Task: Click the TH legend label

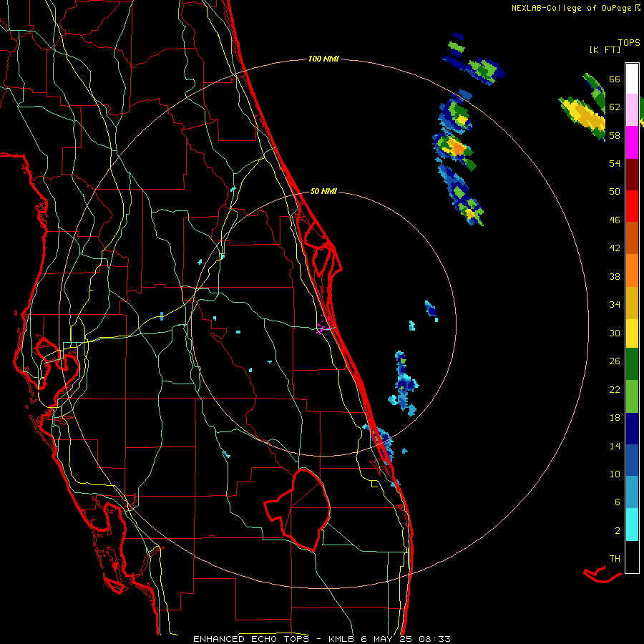Action: [x=615, y=559]
